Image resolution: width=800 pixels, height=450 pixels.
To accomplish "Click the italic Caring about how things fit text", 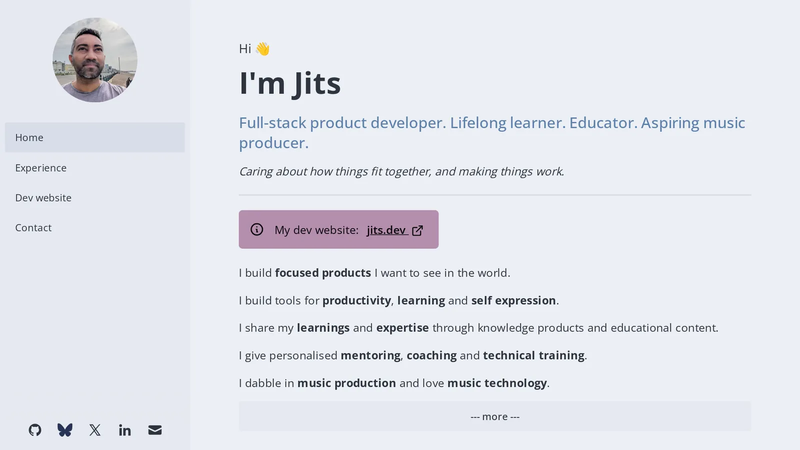I will [x=402, y=171].
